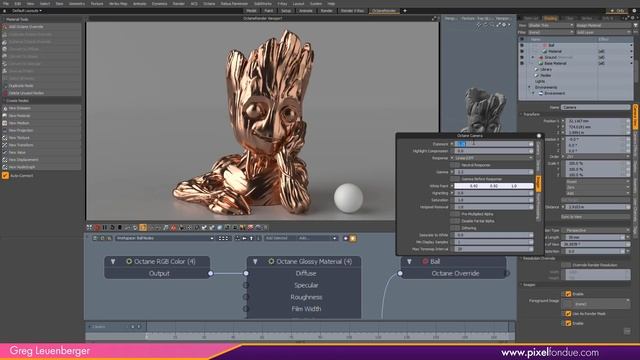640x360 pixels.
Task: Hide the Ball layer via its eye toggle
Action: click(522, 45)
